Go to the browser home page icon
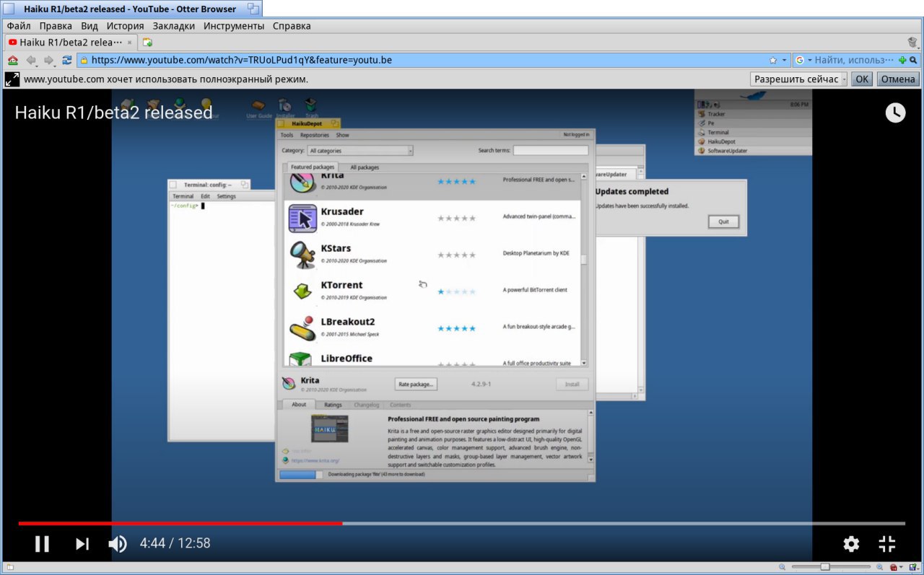The width and height of the screenshot is (924, 575). [13, 61]
